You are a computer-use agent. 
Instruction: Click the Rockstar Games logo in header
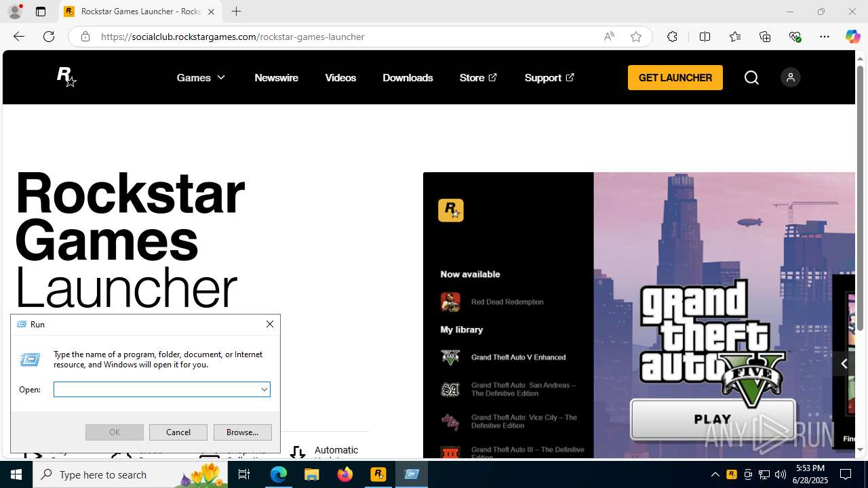[66, 77]
